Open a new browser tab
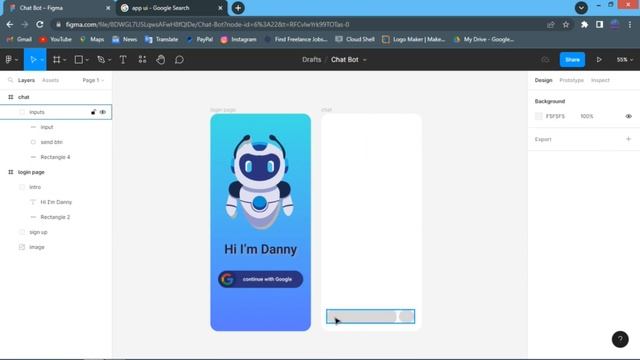The height and width of the screenshot is (360, 640). pos(238,8)
